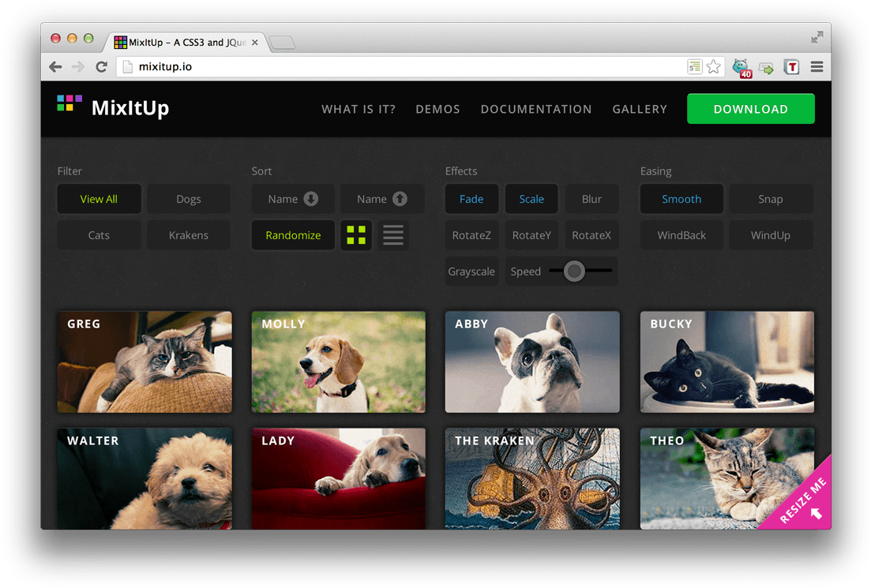Switch to list layout view icon
Image resolution: width=871 pixels, height=588 pixels.
(392, 235)
